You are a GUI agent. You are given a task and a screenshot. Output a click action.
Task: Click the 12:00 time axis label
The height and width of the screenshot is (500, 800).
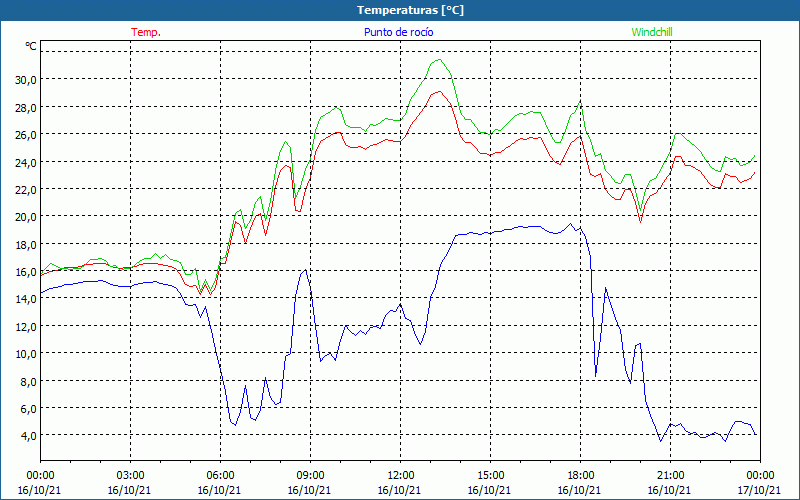click(400, 476)
